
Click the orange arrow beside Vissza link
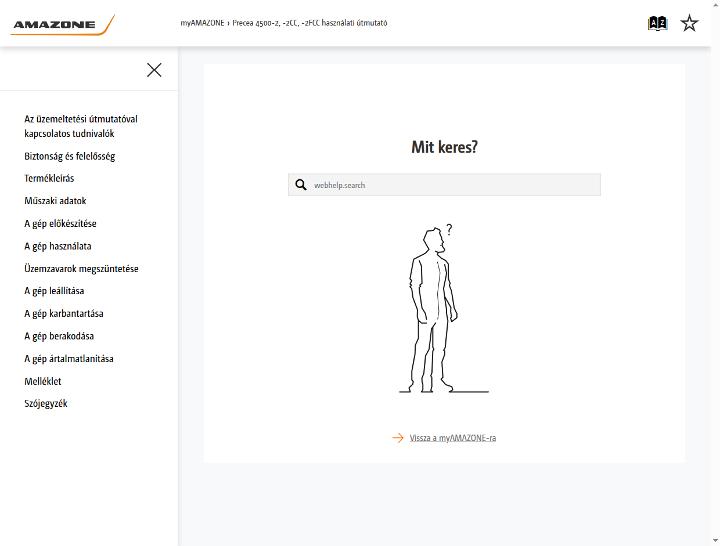tap(398, 438)
